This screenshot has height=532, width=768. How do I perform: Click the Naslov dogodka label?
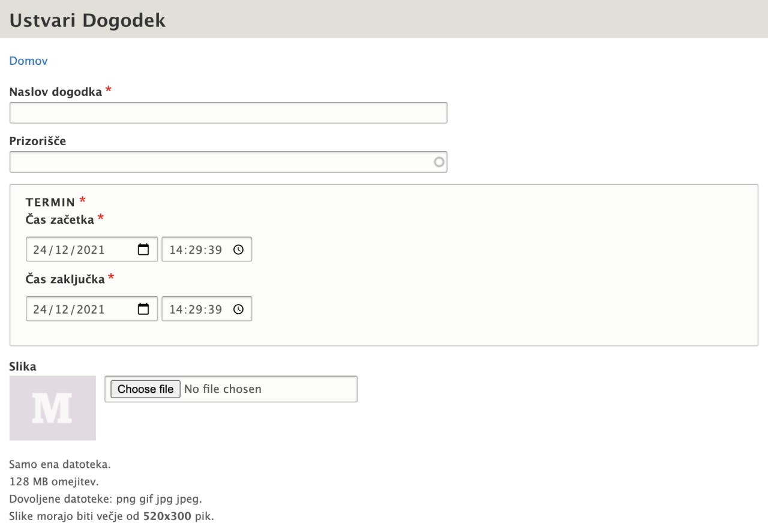click(x=56, y=92)
